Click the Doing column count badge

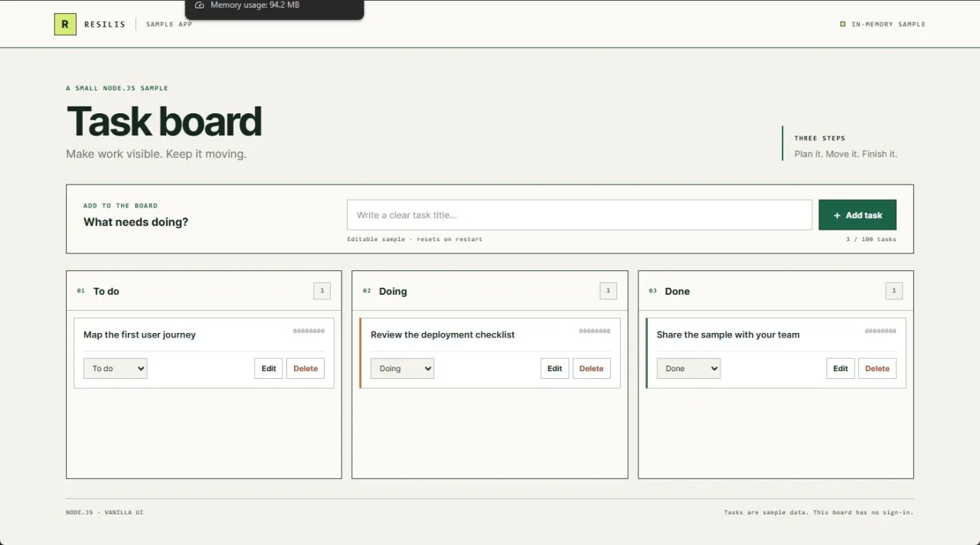(x=608, y=291)
